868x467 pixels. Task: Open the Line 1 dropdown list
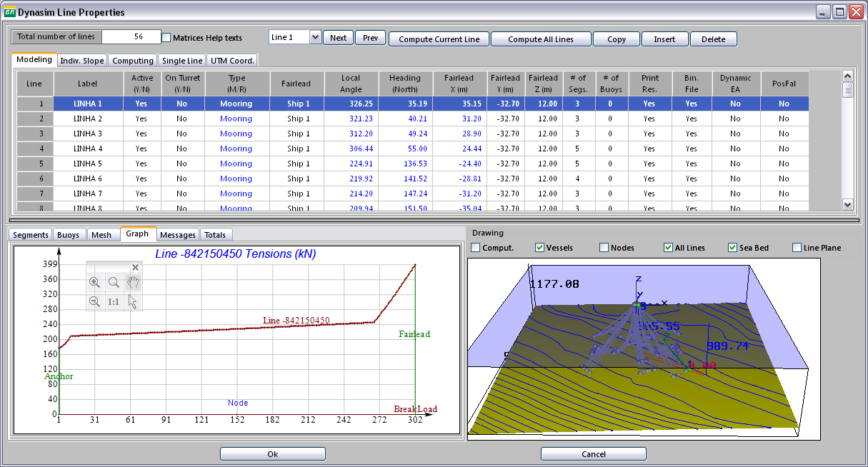316,37
